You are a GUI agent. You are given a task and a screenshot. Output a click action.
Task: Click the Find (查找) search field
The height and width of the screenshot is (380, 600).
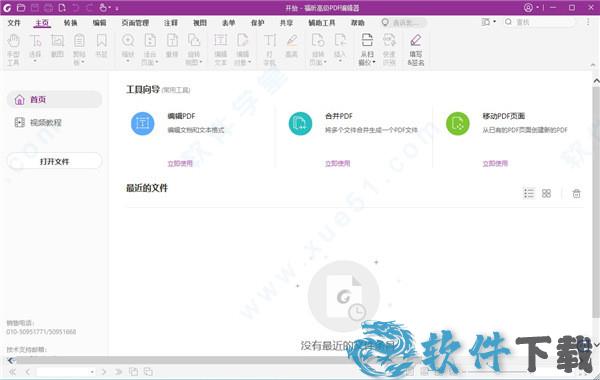pos(540,22)
